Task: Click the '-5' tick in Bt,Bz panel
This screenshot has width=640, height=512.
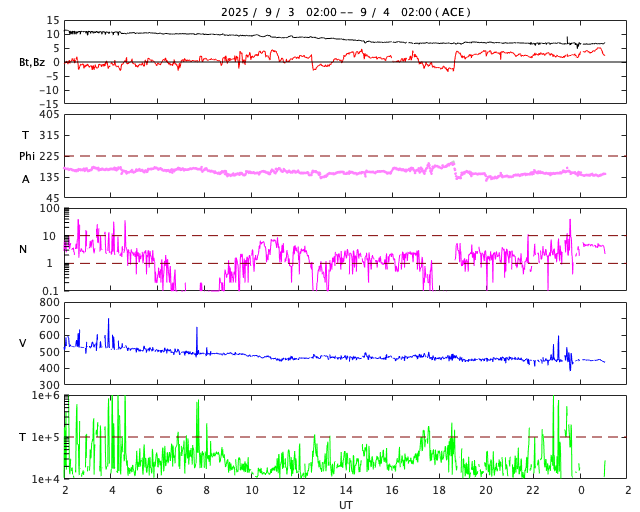Action: (x=52, y=76)
